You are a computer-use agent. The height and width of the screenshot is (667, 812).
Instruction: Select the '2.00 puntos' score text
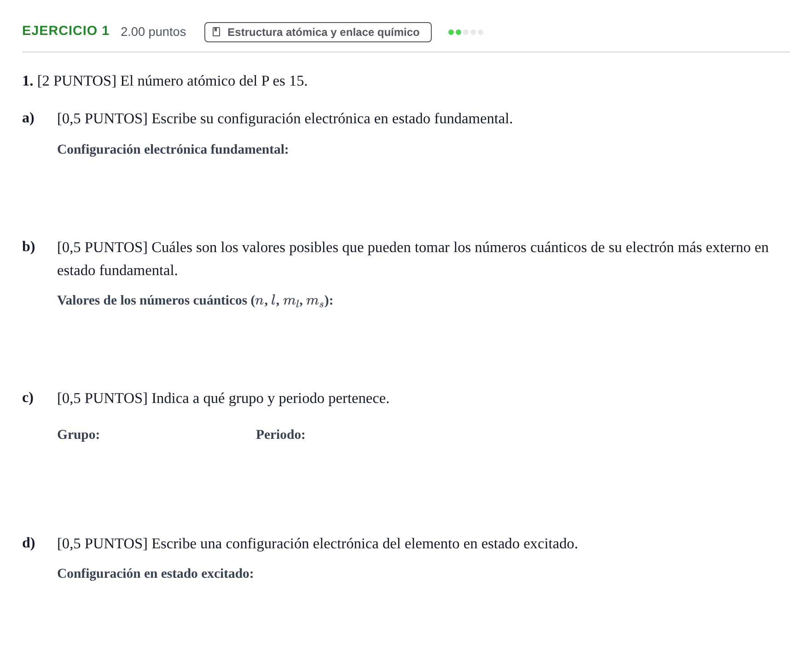153,32
